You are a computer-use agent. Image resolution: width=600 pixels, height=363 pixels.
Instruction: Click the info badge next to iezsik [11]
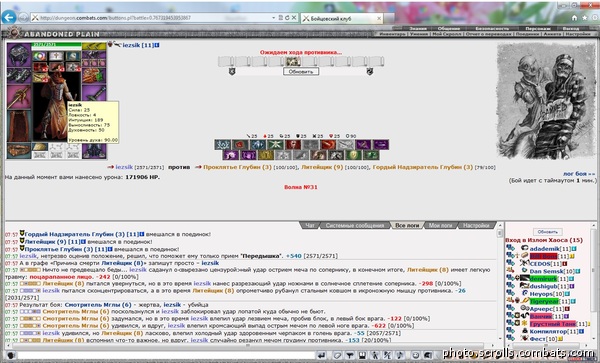coord(157,45)
